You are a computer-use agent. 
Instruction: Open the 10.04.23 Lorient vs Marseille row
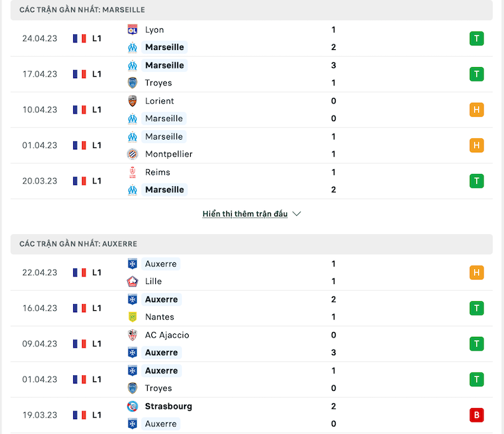(x=252, y=110)
